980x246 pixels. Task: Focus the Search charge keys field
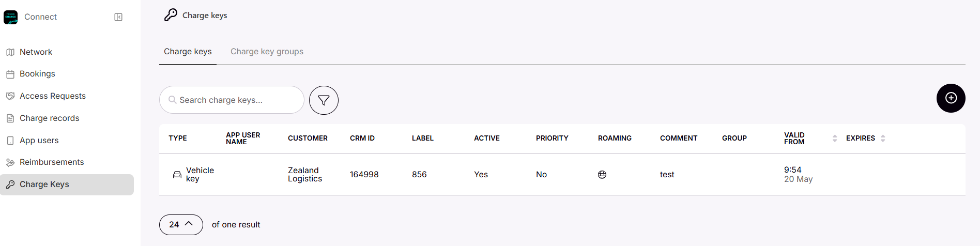232,100
